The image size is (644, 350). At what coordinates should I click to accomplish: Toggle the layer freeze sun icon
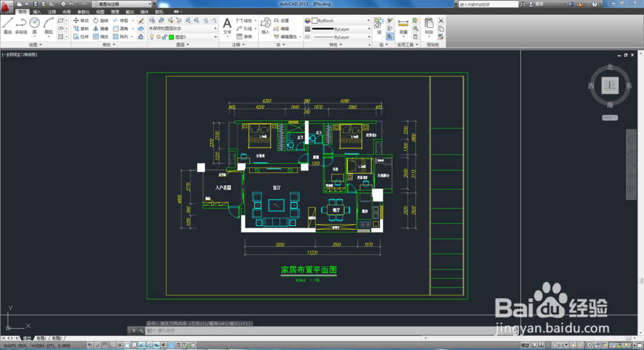point(158,37)
